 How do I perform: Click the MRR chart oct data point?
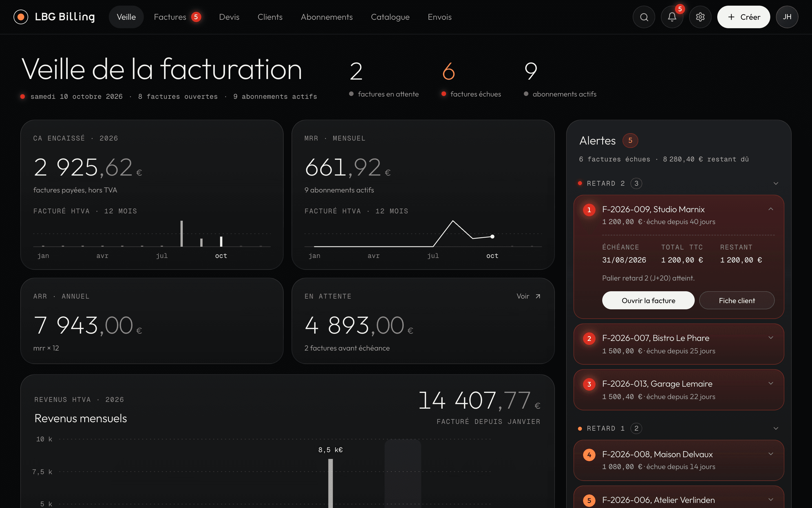point(492,237)
